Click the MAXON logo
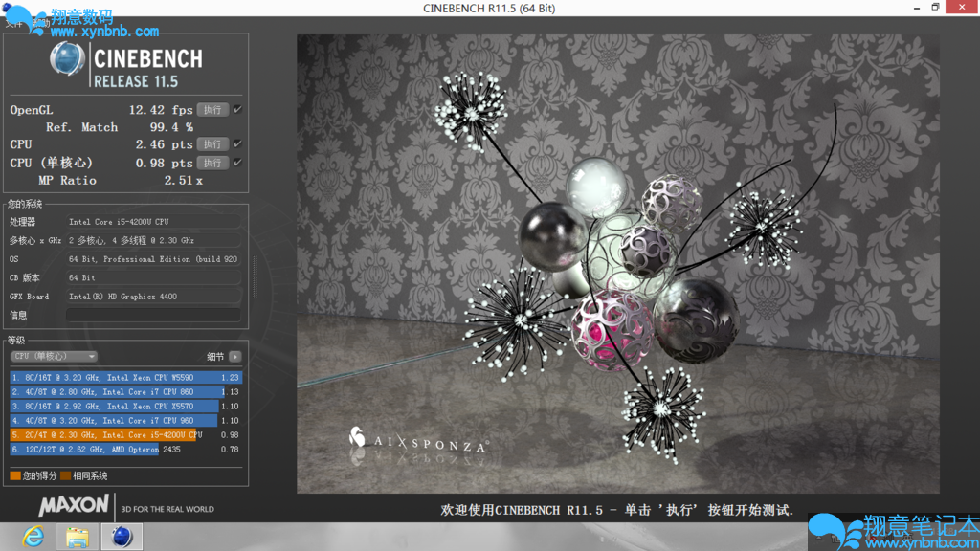The image size is (980, 551). pyautogui.click(x=74, y=505)
